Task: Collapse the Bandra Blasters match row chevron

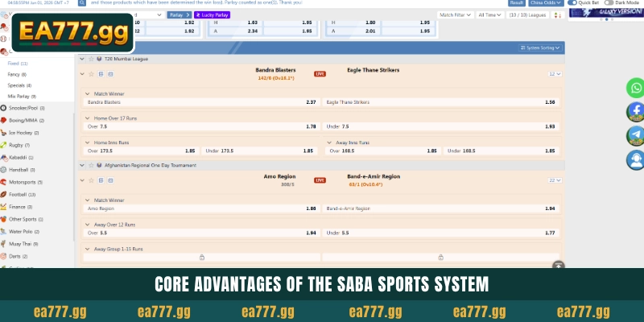Action: click(82, 74)
